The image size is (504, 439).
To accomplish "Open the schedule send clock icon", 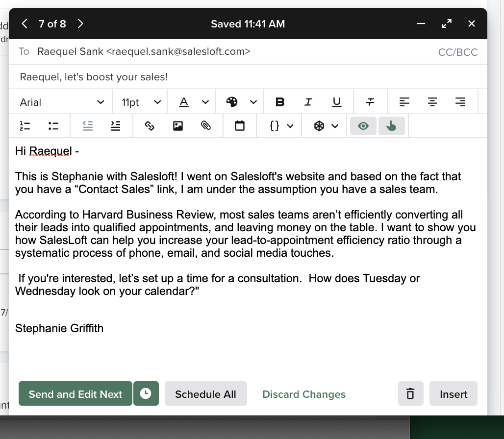I will tap(146, 394).
